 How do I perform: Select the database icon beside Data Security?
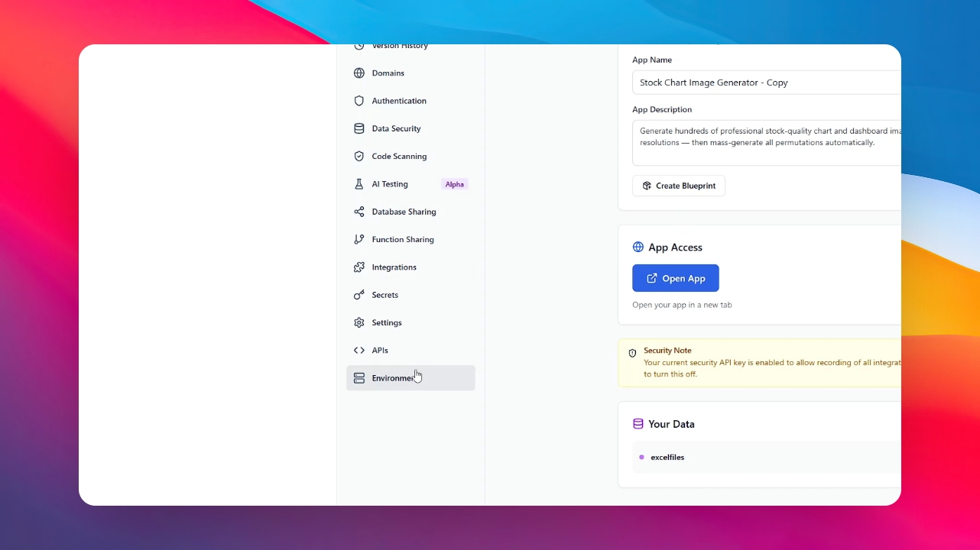pos(359,128)
